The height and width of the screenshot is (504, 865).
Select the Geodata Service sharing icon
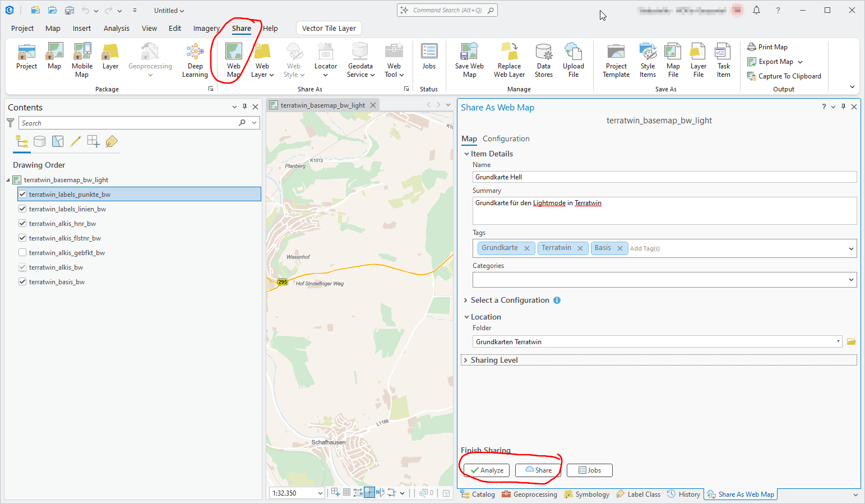360,59
